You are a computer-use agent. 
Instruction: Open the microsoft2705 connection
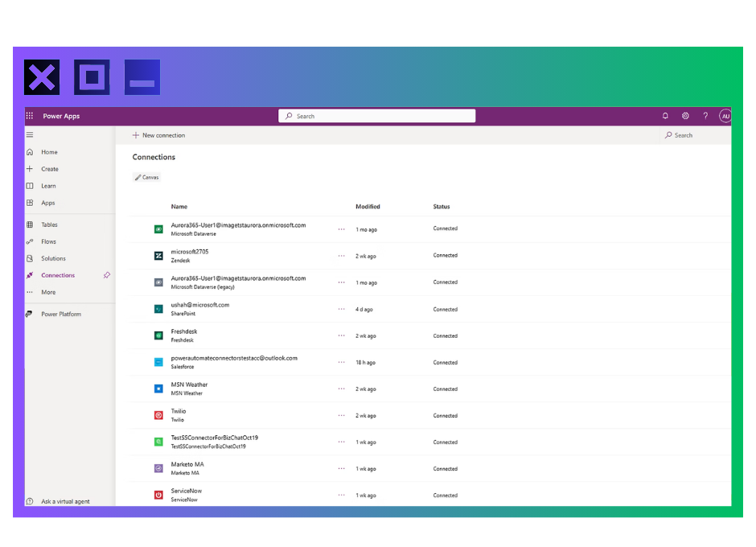pos(190,251)
